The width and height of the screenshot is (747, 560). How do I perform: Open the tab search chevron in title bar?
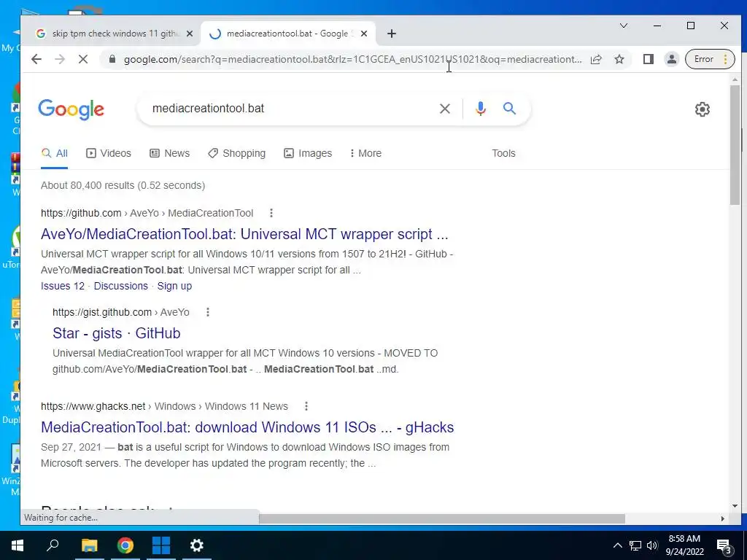(x=623, y=26)
